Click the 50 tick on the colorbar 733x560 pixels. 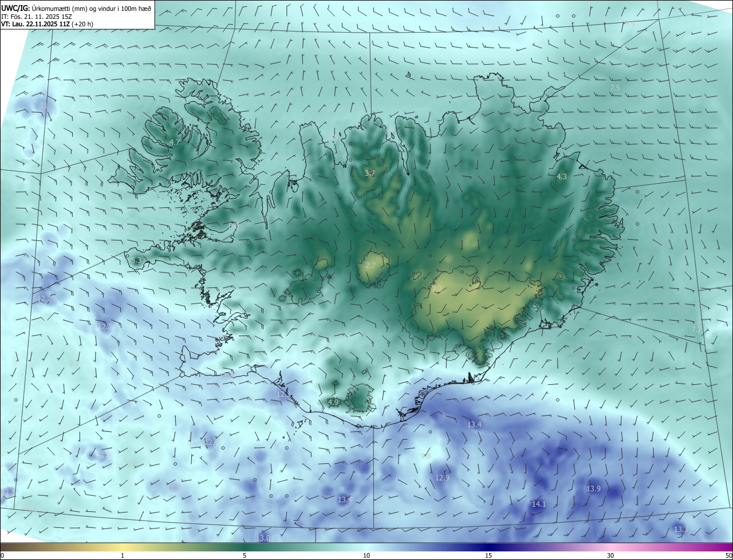728,555
